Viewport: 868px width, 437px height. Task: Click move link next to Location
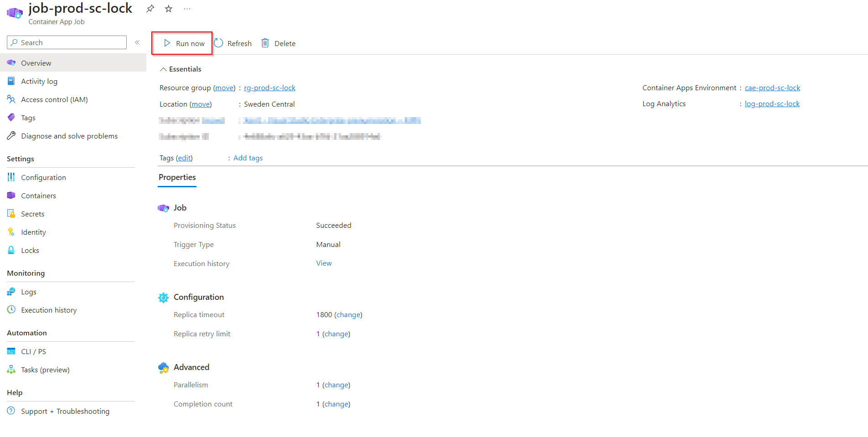click(201, 104)
